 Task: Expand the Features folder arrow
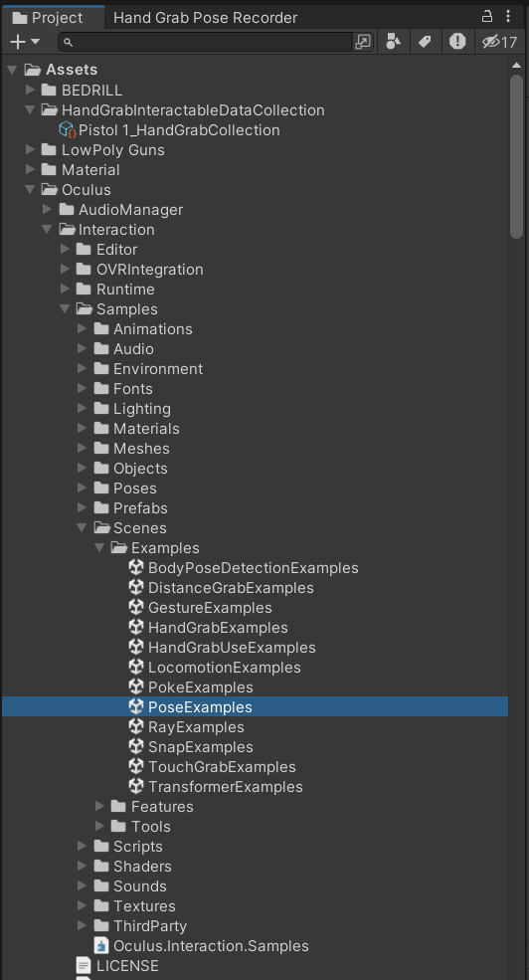pos(99,806)
